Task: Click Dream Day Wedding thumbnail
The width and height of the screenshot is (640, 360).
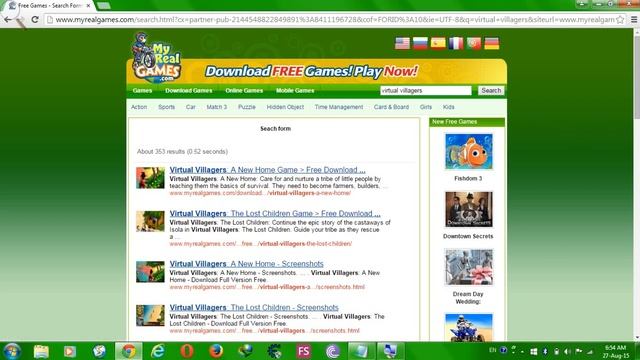Action: pyautogui.click(x=469, y=267)
